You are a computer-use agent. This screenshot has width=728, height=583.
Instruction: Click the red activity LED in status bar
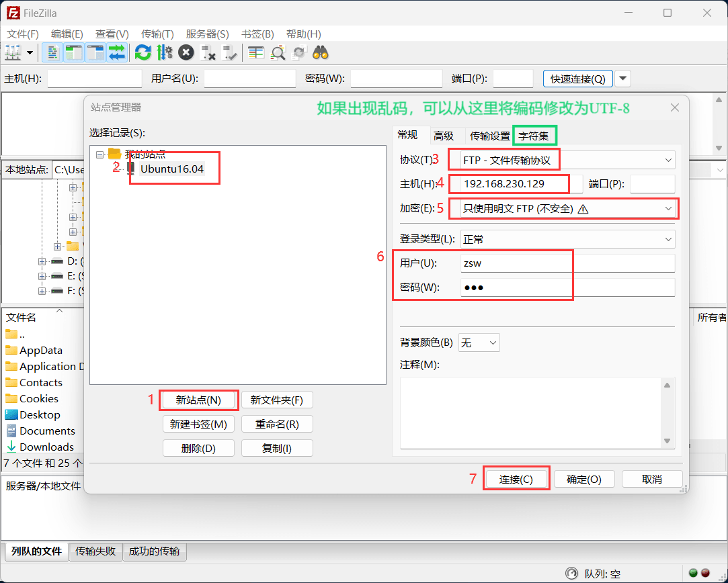tap(706, 573)
